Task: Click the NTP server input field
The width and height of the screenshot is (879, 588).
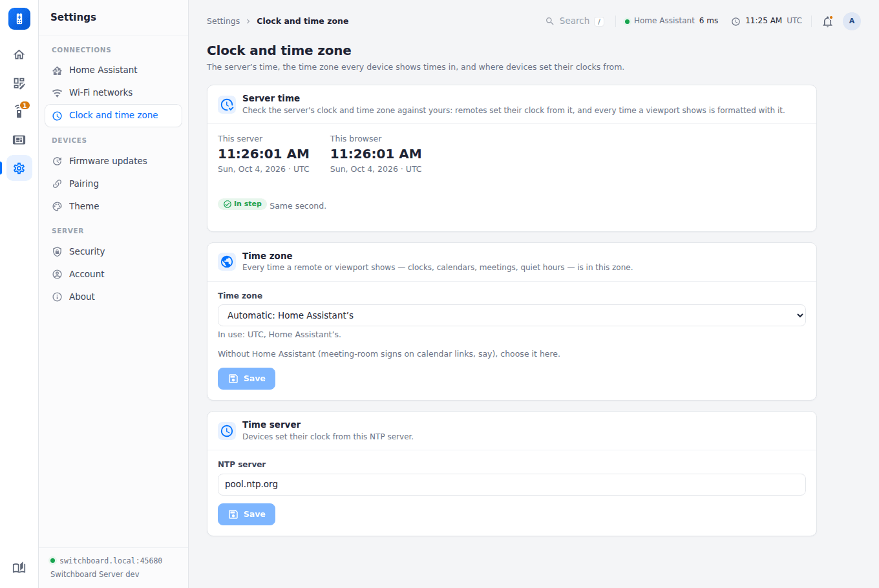Action: point(512,485)
